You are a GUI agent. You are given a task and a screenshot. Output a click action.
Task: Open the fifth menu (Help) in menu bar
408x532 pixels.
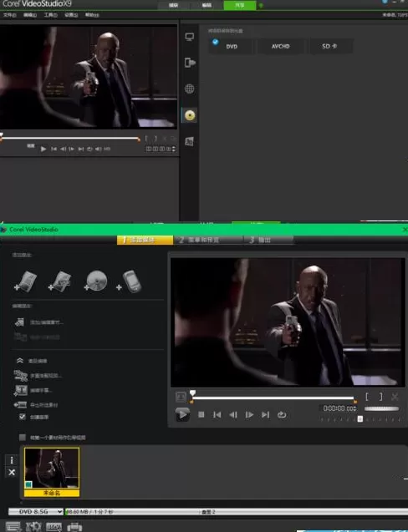[92, 15]
